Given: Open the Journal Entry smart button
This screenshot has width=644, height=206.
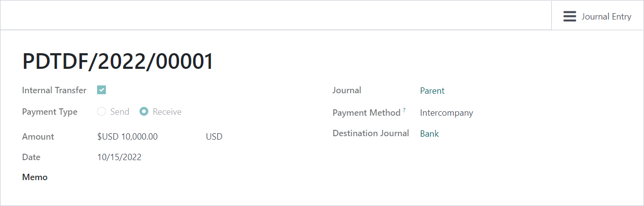Looking at the screenshot, I should (x=597, y=17).
